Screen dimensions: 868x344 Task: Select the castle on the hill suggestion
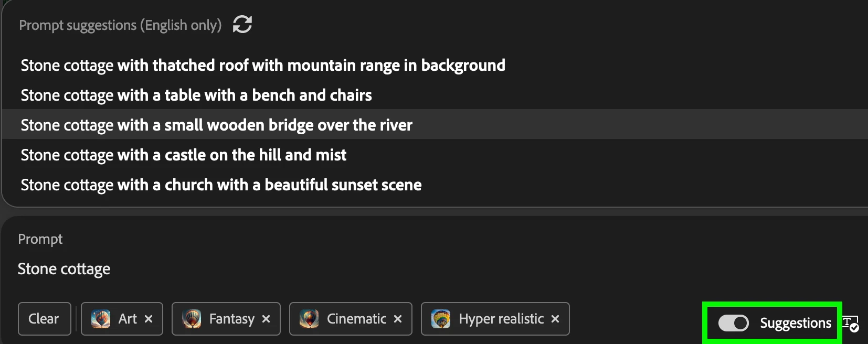tap(184, 155)
